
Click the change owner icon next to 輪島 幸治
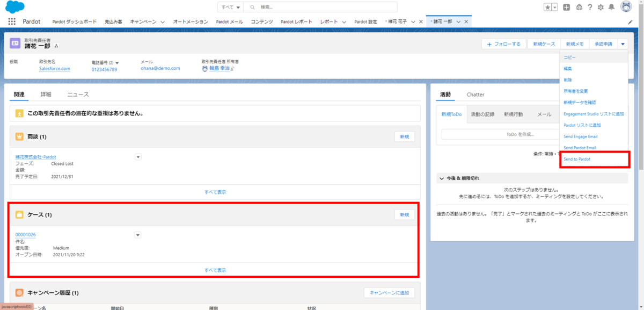coord(232,69)
